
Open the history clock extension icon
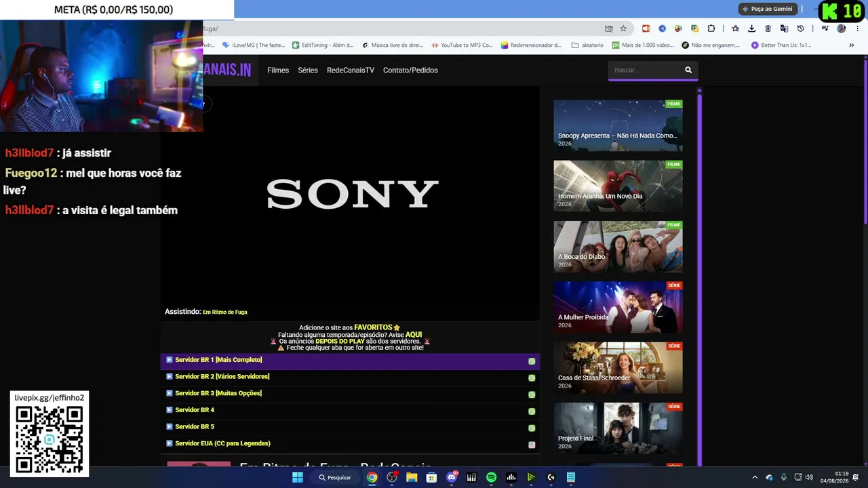point(800,28)
